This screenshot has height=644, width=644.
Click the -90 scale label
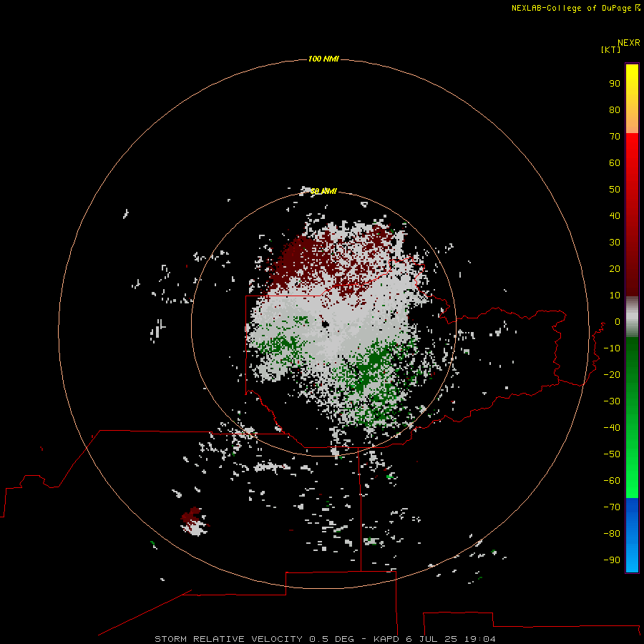tap(612, 560)
